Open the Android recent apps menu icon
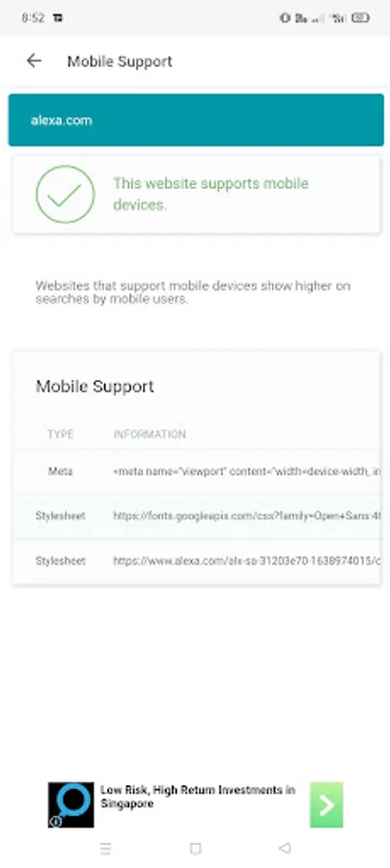 (106, 848)
